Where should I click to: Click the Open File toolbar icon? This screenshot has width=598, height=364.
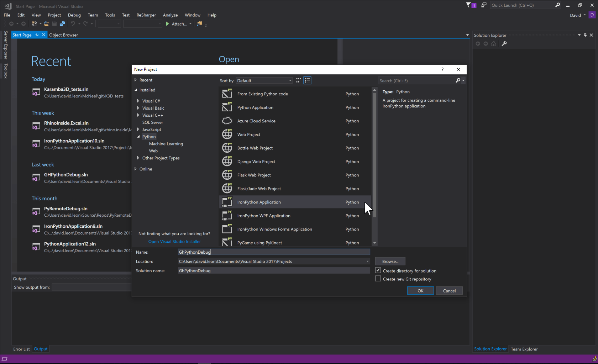pyautogui.click(x=47, y=24)
